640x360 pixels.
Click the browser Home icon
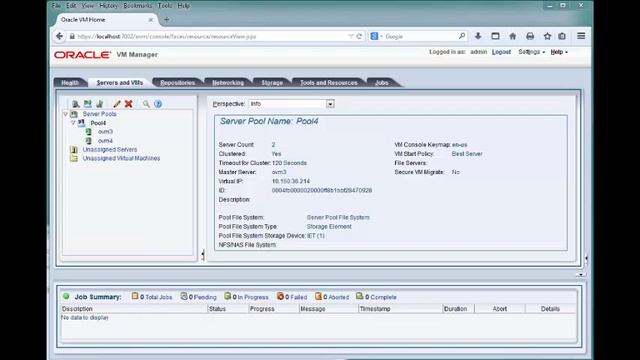[513, 36]
